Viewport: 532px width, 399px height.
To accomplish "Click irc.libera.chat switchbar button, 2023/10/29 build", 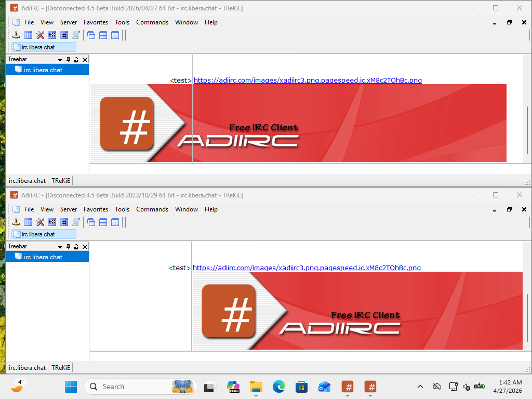I will click(x=44, y=234).
